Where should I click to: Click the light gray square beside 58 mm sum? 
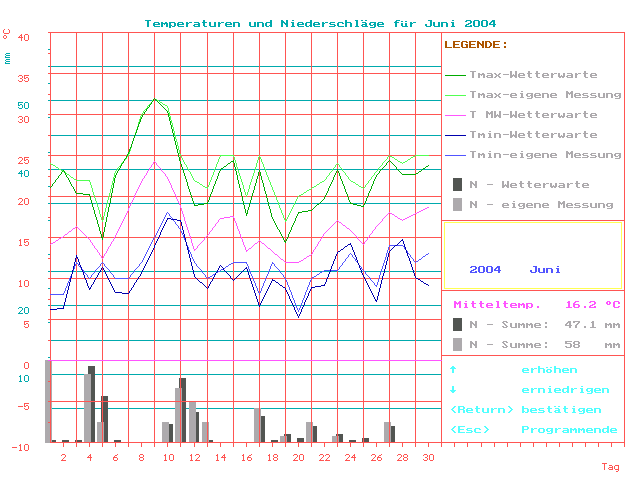click(458, 344)
